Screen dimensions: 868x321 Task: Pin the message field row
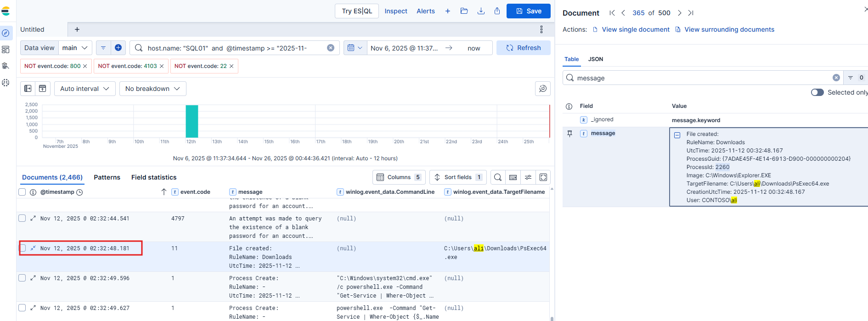[x=569, y=134]
